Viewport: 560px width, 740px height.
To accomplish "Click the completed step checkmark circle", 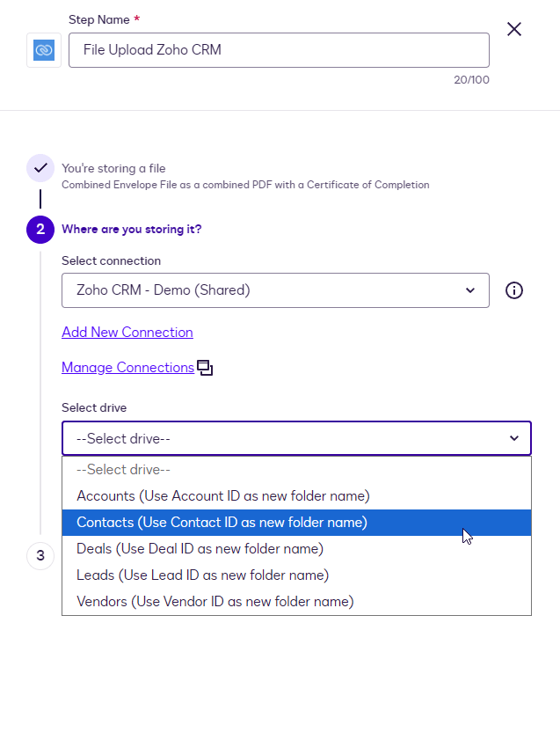I will point(40,168).
